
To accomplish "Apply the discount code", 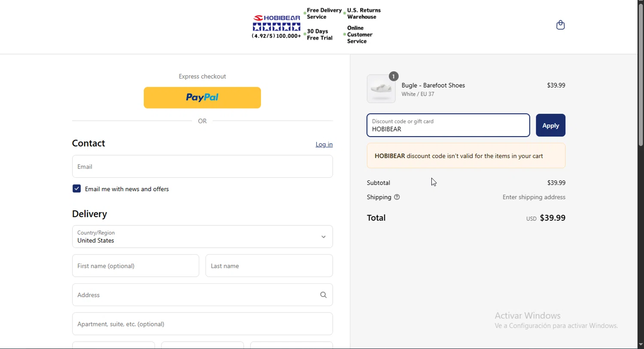I will click(550, 125).
